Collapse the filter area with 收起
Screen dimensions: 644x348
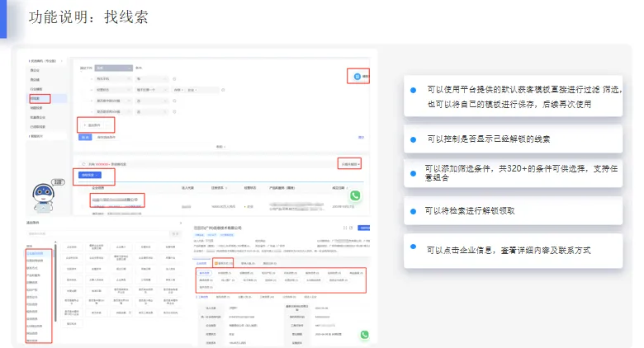tap(221, 147)
